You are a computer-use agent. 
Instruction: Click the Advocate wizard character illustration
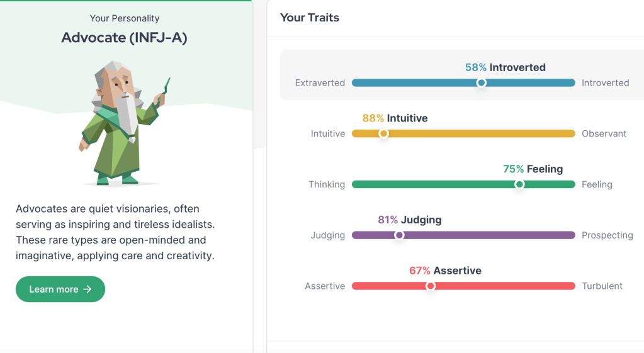click(x=123, y=123)
